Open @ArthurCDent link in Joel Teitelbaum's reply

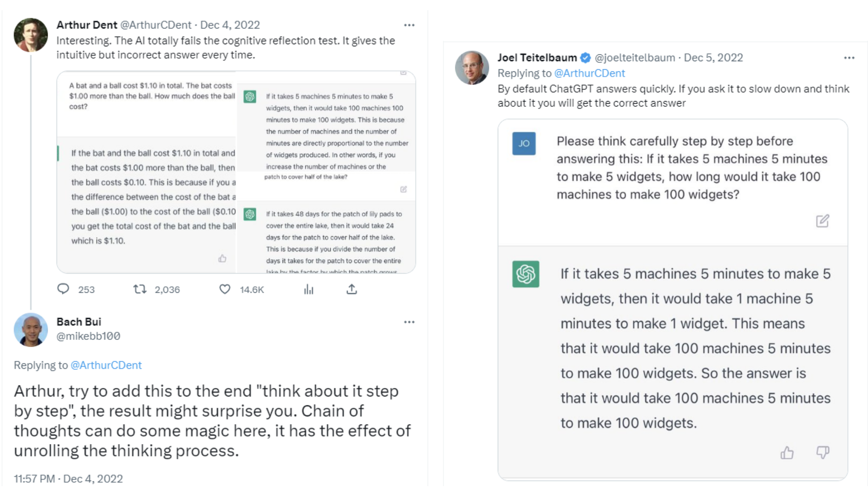590,74
